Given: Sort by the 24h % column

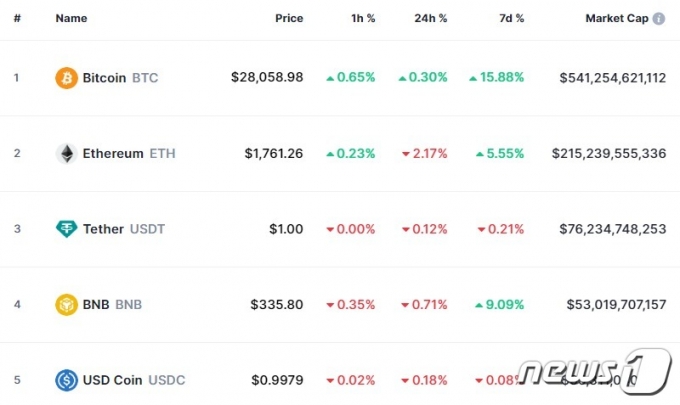Looking at the screenshot, I should click(x=431, y=18).
